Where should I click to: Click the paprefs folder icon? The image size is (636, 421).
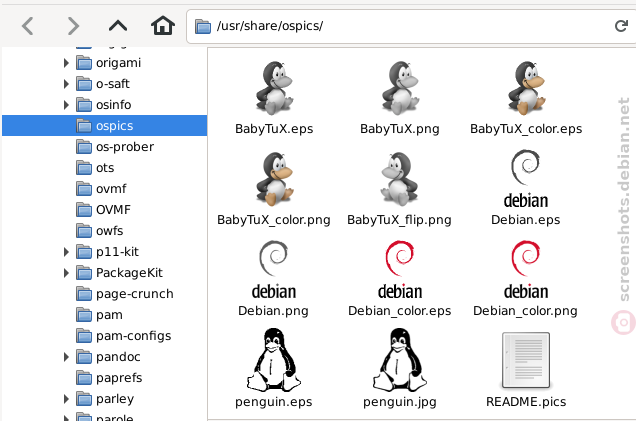(x=84, y=378)
